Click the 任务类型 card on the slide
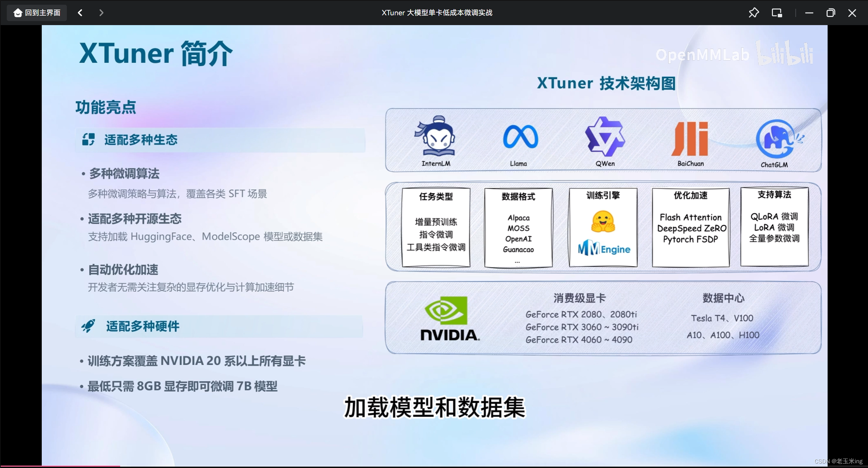 (x=436, y=227)
